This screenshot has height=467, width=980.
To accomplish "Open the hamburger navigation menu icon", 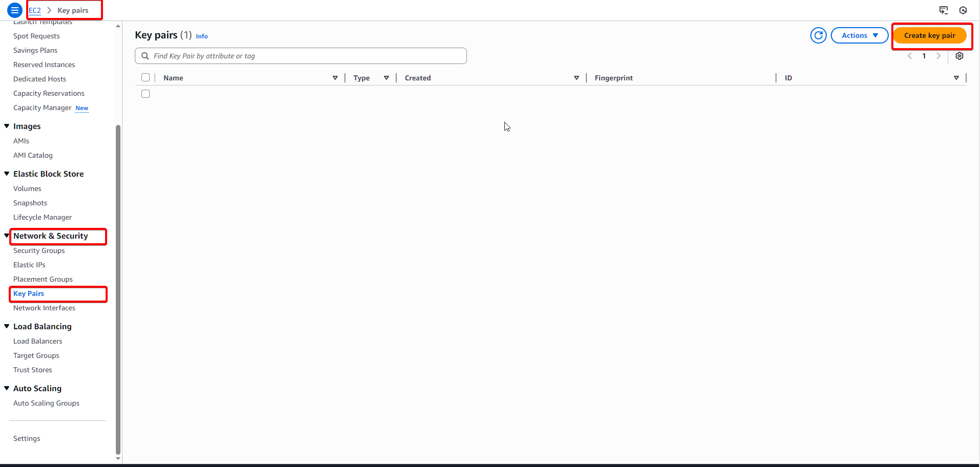I will tap(15, 10).
